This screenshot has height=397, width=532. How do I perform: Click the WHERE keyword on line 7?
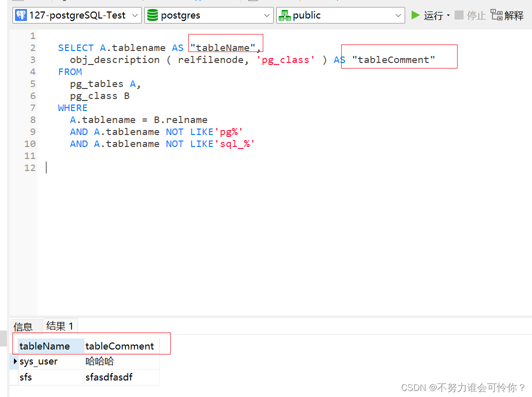tap(72, 108)
